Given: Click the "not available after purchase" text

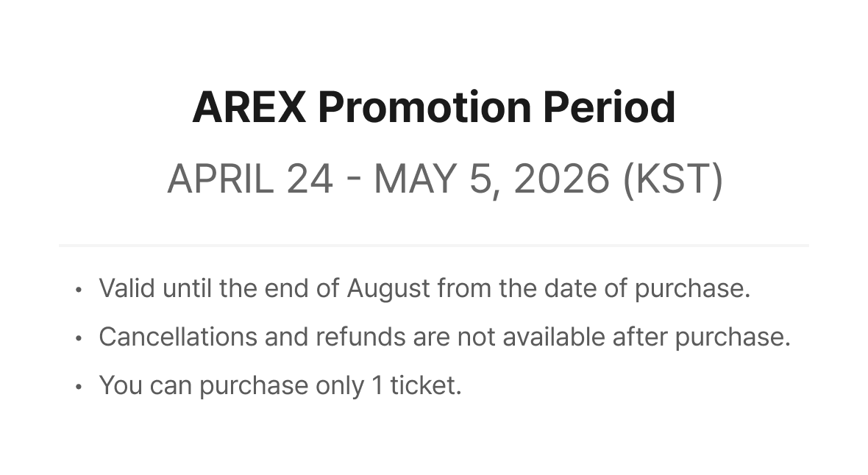Looking at the screenshot, I should 624,337.
